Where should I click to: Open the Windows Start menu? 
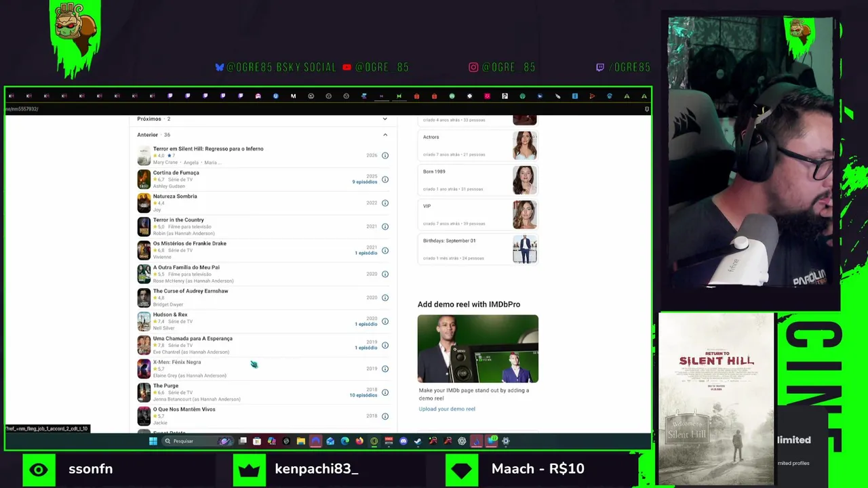pyautogui.click(x=153, y=441)
